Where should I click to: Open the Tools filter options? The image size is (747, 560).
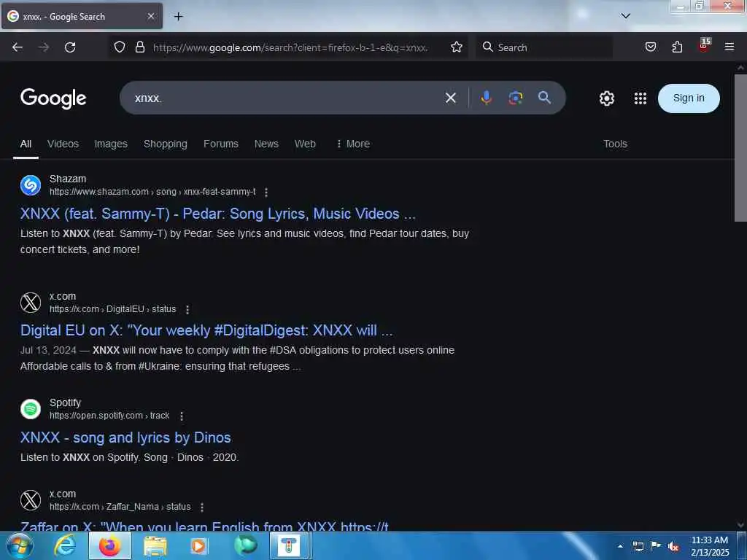[x=615, y=144]
